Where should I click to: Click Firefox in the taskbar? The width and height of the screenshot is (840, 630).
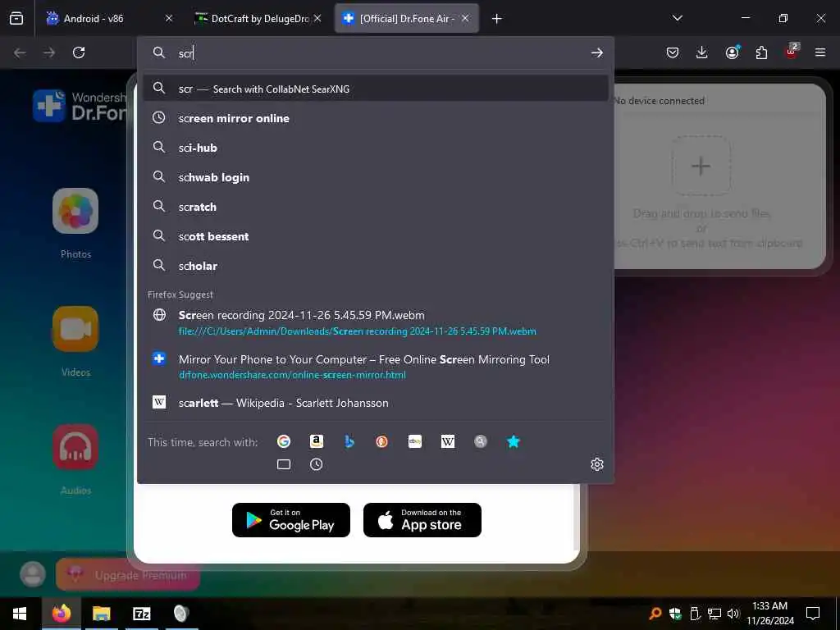pos(61,614)
